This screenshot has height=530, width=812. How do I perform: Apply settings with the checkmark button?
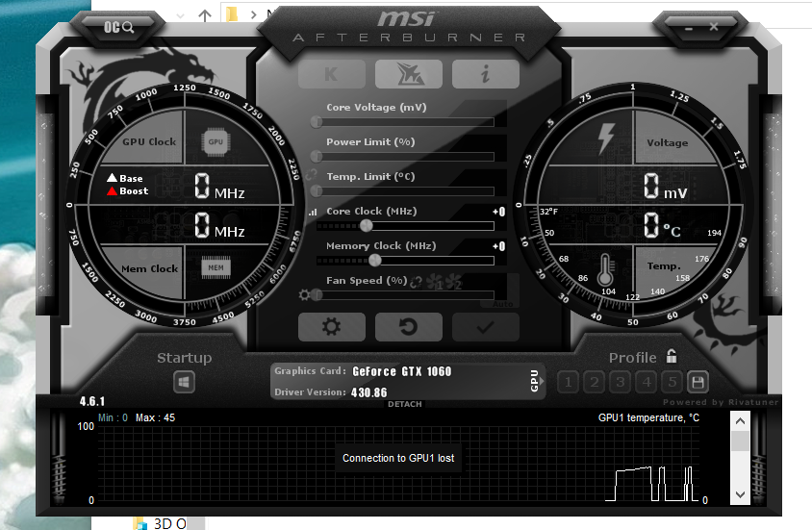coord(485,327)
